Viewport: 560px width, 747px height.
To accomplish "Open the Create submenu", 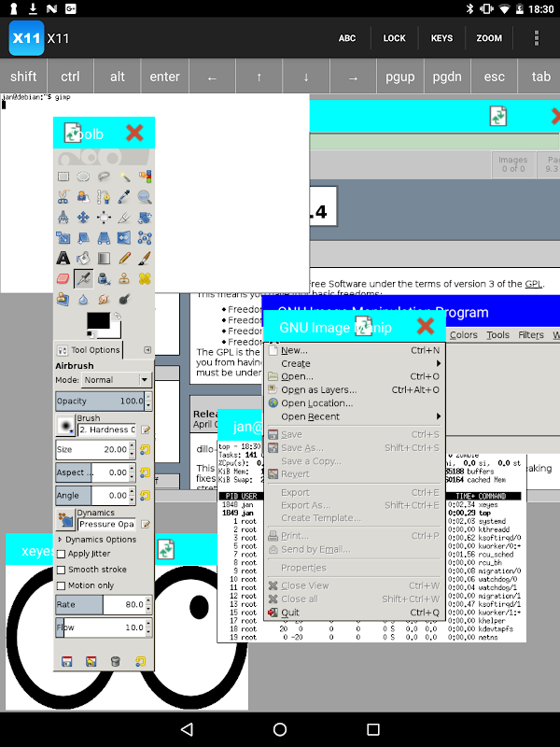I will coord(354,363).
